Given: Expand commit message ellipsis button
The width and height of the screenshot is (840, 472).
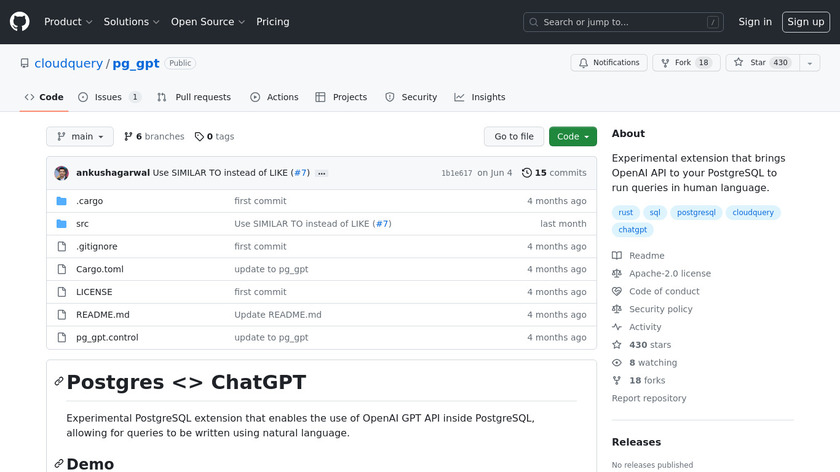Looking at the screenshot, I should coord(321,173).
